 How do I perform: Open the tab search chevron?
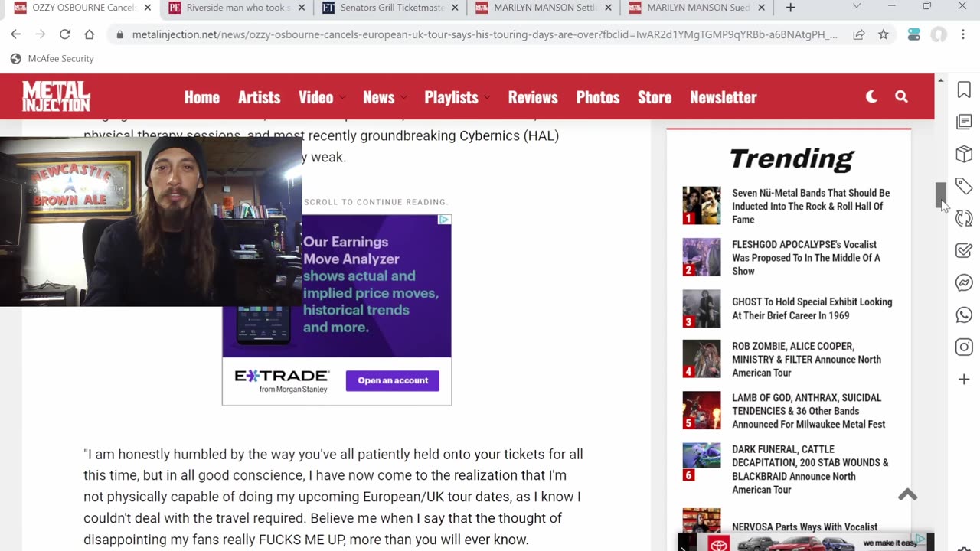856,6
